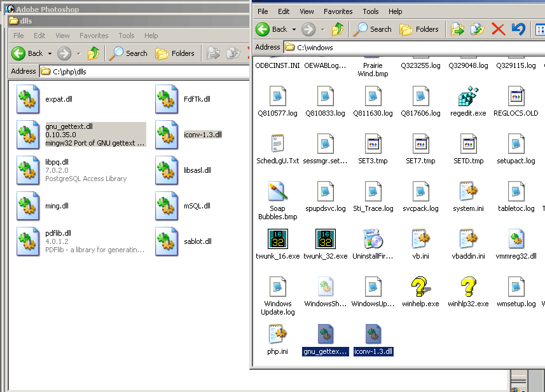Image resolution: width=545 pixels, height=392 pixels.
Task: Select winhelp.exe icon
Action: click(x=420, y=287)
